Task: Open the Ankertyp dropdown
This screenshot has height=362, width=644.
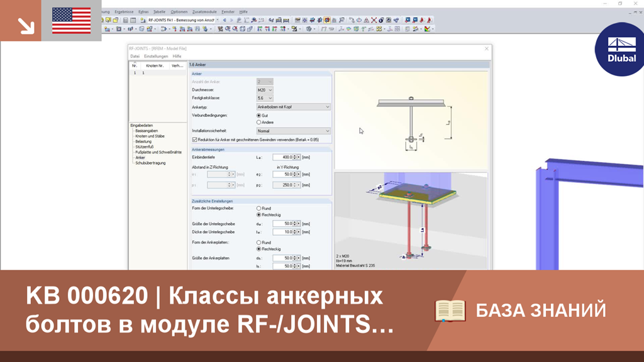Action: [293, 107]
